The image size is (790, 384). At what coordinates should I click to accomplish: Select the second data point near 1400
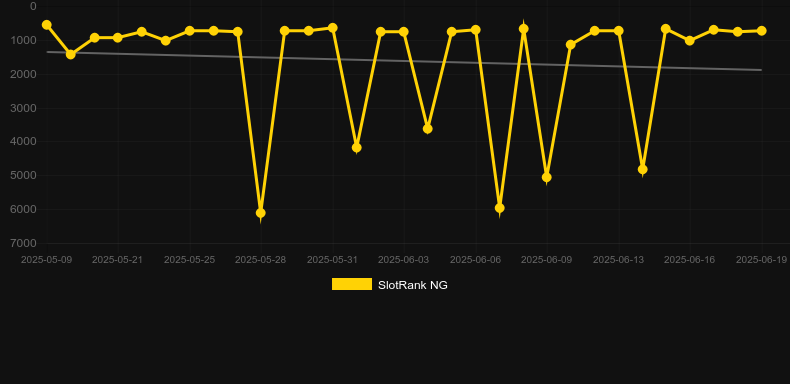71,54
